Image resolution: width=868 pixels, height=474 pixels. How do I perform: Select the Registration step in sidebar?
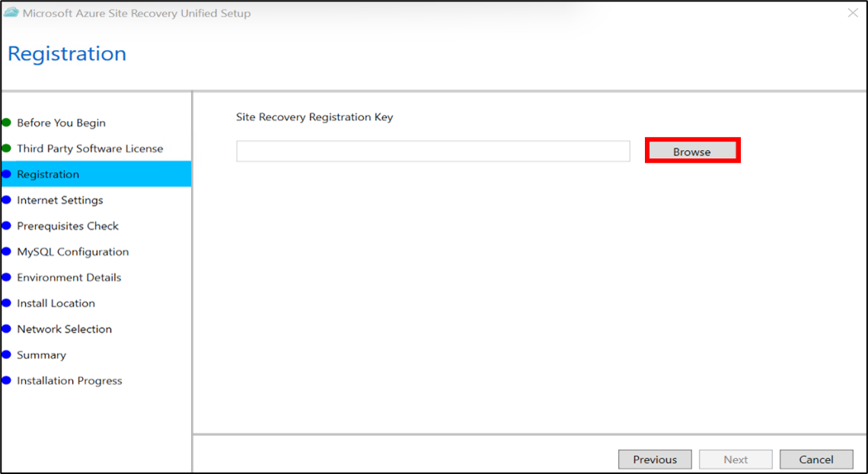(97, 173)
